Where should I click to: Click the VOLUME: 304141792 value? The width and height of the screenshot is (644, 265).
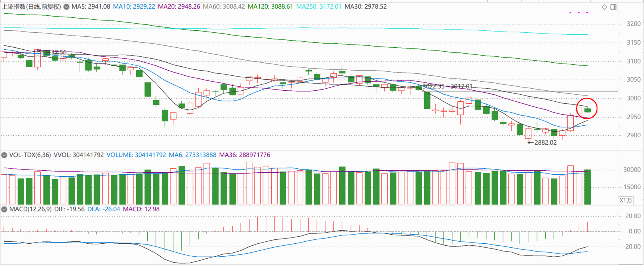(136, 155)
